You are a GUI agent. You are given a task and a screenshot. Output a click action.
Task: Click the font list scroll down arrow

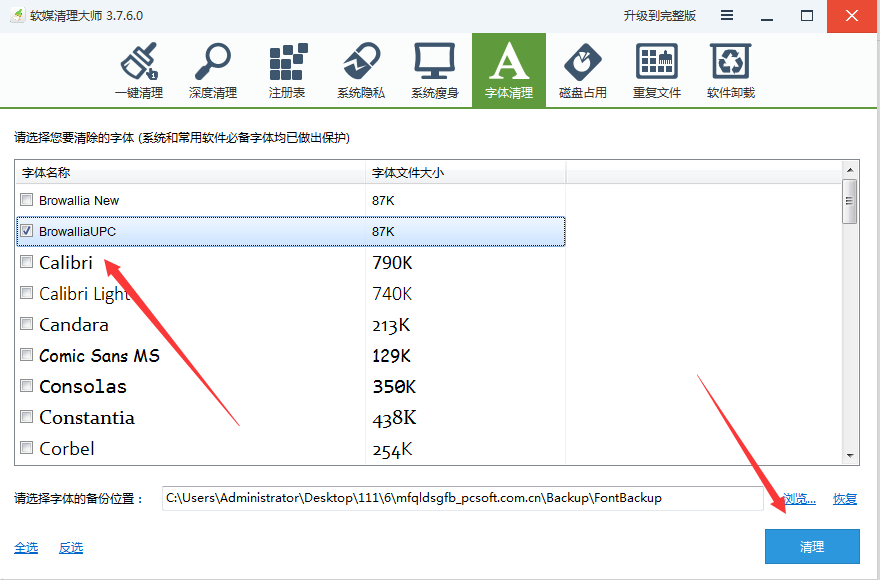[x=850, y=456]
